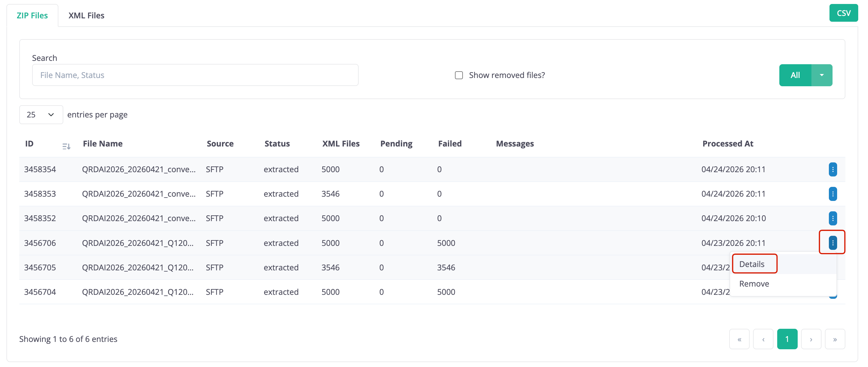Click ID cell 3456706
This screenshot has width=868, height=367.
coord(40,243)
